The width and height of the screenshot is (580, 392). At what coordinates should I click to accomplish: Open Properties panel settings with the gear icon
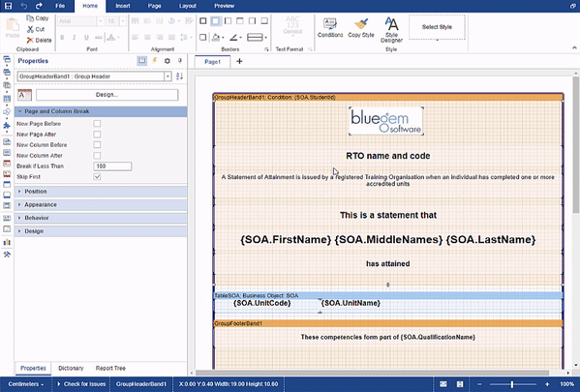pyautogui.click(x=168, y=61)
